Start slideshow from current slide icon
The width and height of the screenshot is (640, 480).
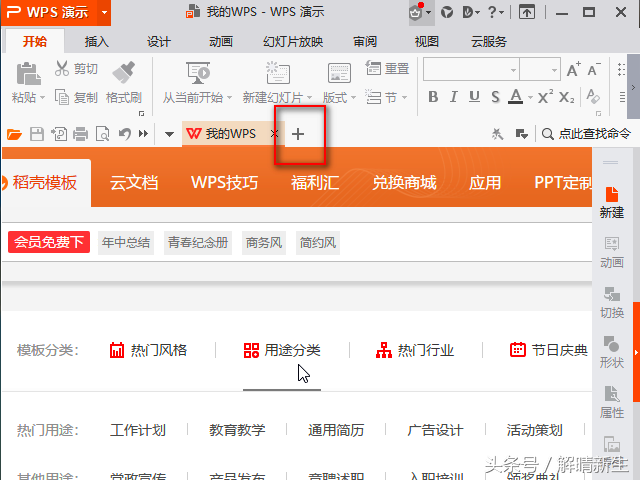(x=198, y=73)
